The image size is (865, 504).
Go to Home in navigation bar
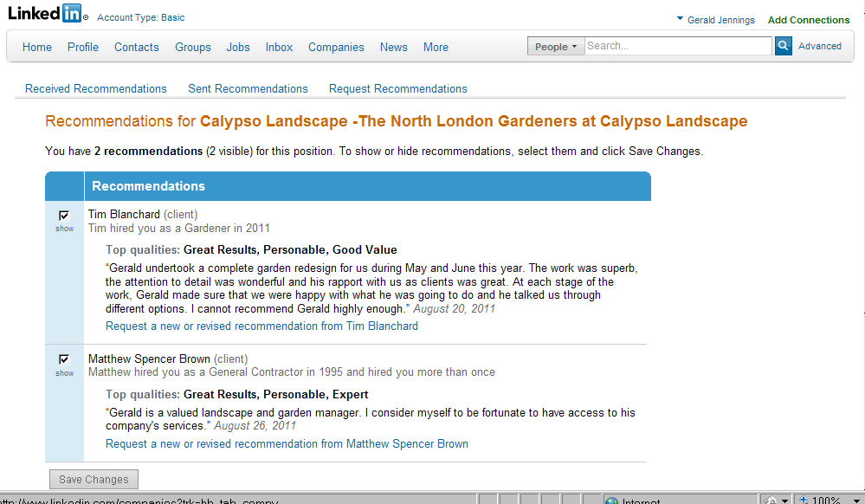37,47
